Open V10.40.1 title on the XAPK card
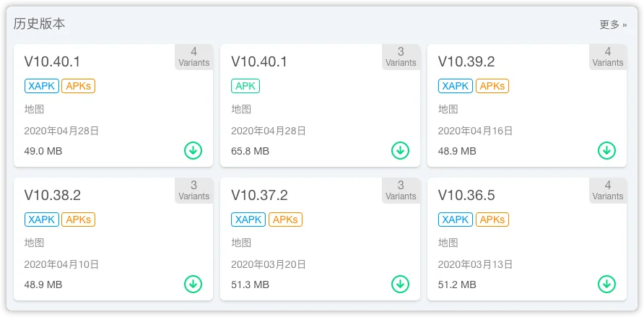 point(52,61)
